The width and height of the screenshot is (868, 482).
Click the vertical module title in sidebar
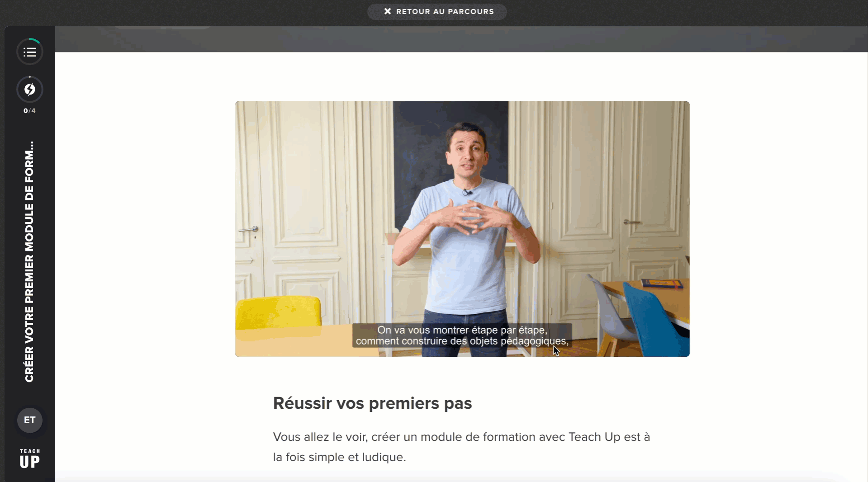point(29,261)
